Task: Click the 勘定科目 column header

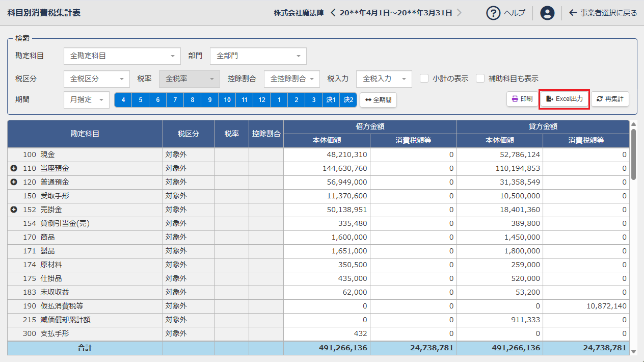Action: tap(85, 134)
